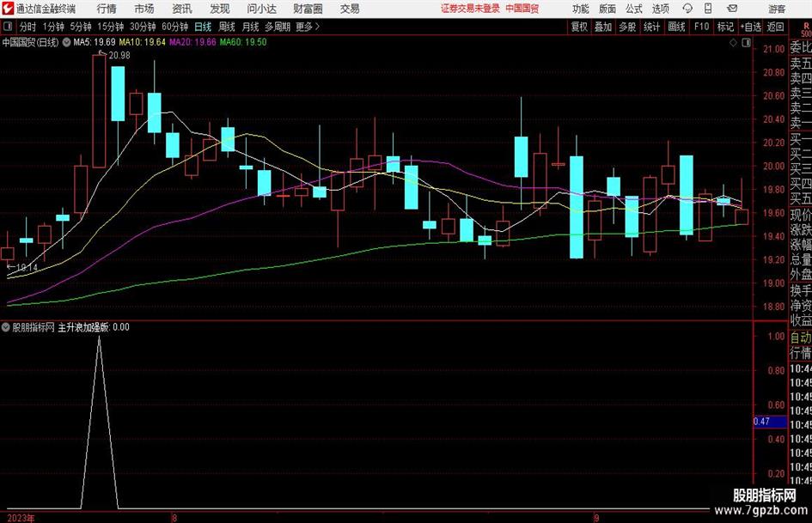Open the 行情 menu
This screenshot has height=523, width=812.
tap(107, 9)
